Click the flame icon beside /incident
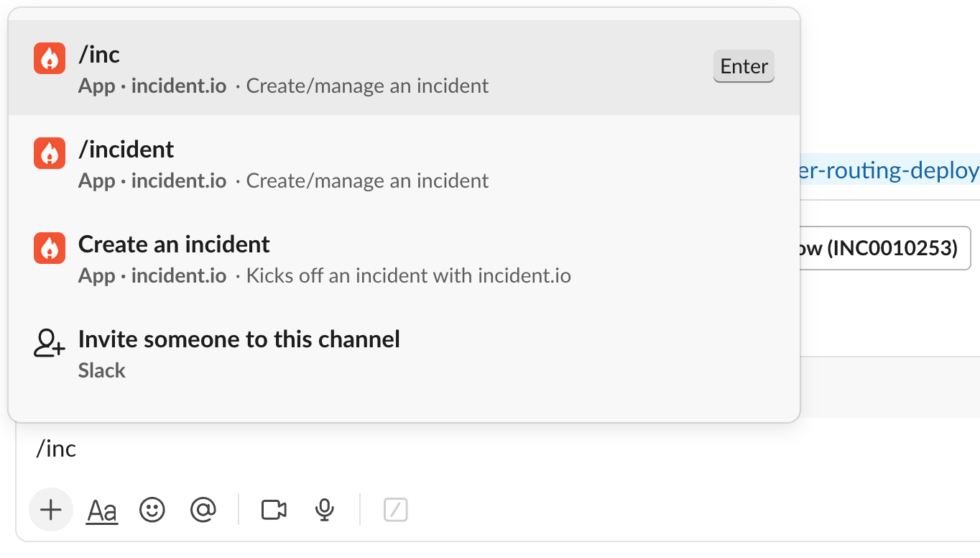 pyautogui.click(x=50, y=153)
